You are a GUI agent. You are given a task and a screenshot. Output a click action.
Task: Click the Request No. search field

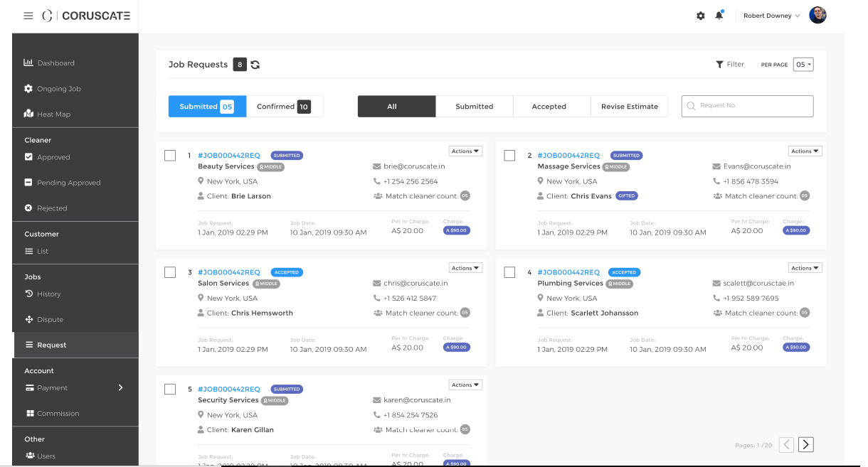tap(747, 106)
